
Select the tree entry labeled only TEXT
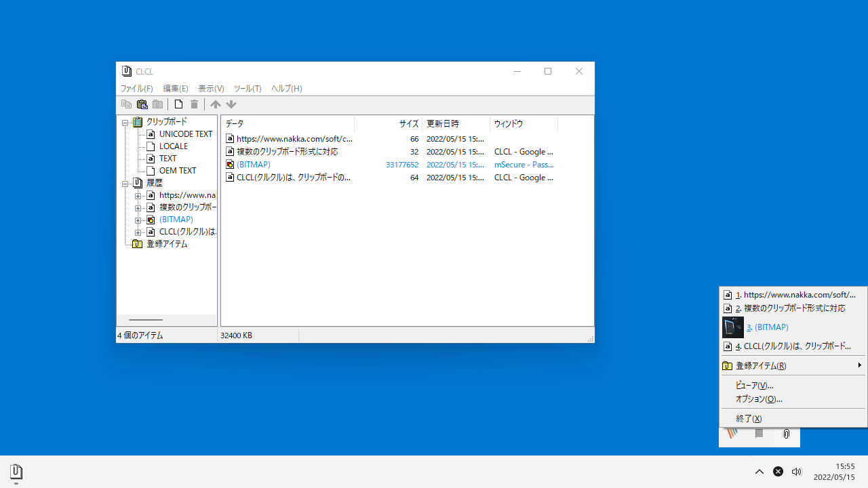click(167, 159)
